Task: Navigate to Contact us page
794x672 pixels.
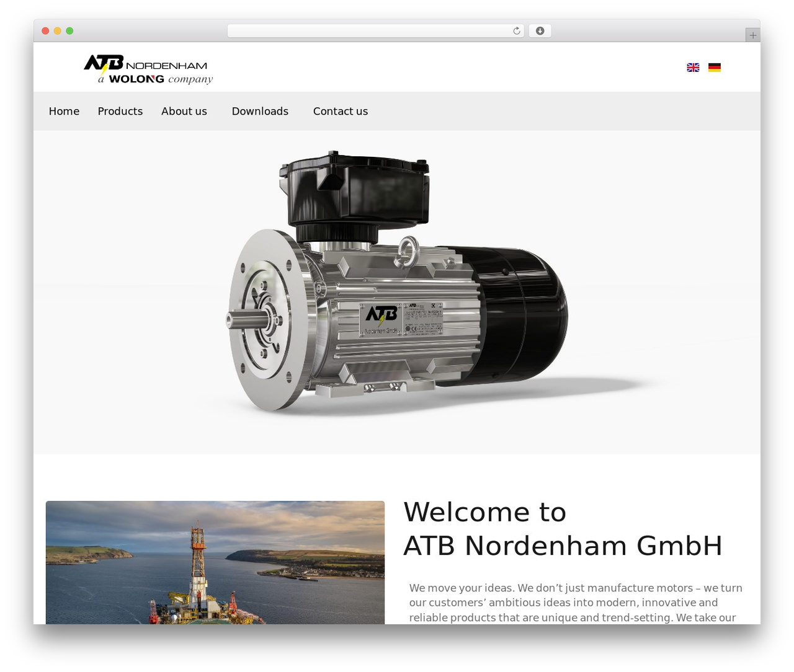Action: (x=341, y=111)
